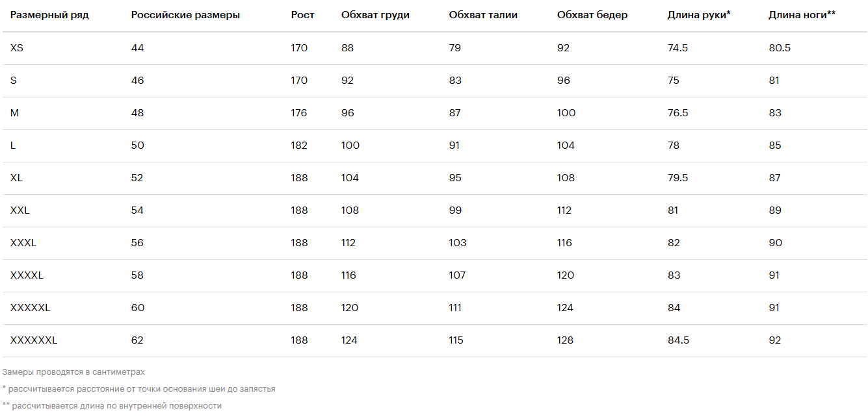Click leg length value 80.5
This screenshot has height=417, width=868.
780,48
